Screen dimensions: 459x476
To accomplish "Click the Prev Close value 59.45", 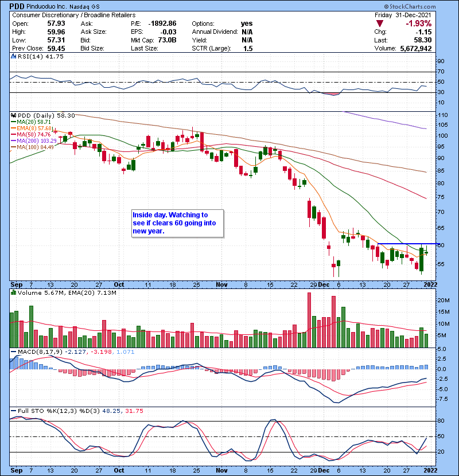I will click(x=56, y=48).
